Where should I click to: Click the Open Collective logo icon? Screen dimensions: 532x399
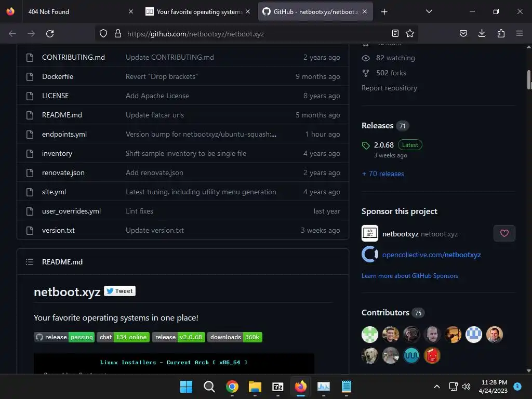pos(370,255)
